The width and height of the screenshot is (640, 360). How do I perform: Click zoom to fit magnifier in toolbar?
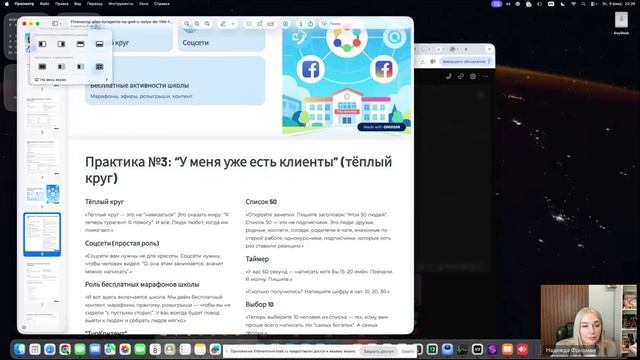207,24
